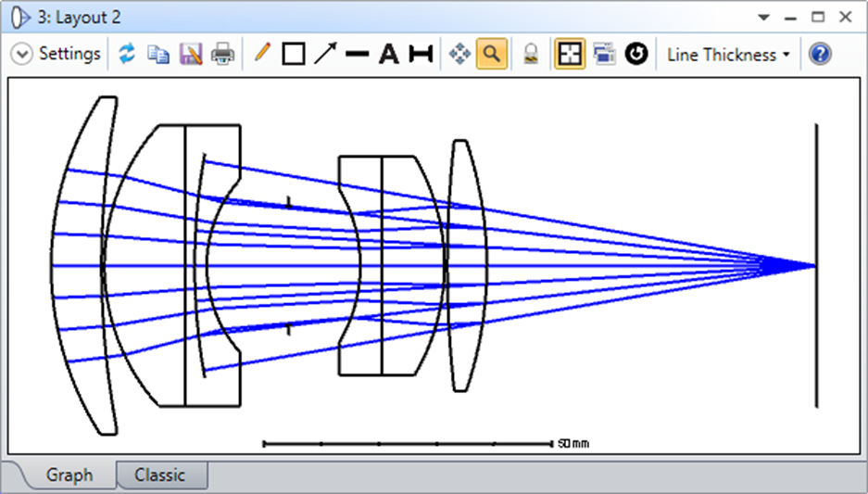The height and width of the screenshot is (494, 868).
Task: Open the window options dropdown arrow
Action: click(764, 18)
